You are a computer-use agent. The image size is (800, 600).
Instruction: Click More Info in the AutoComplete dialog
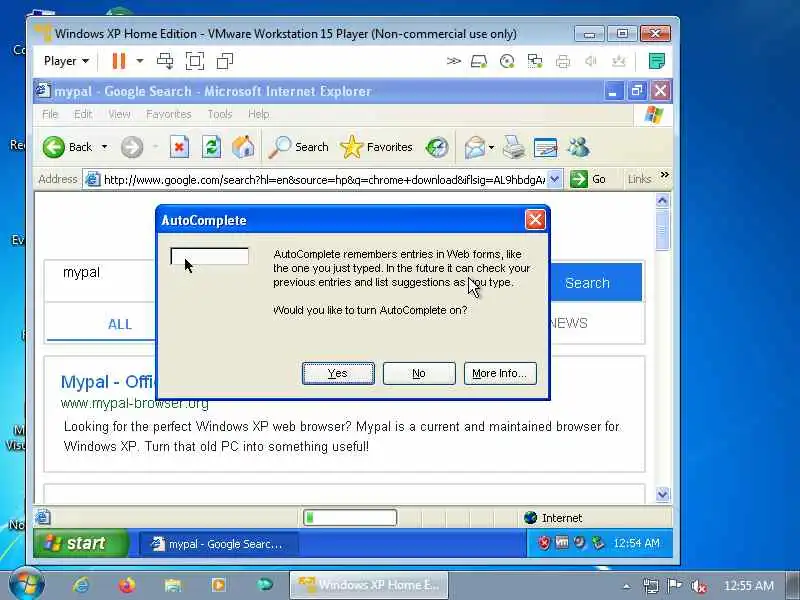[500, 373]
